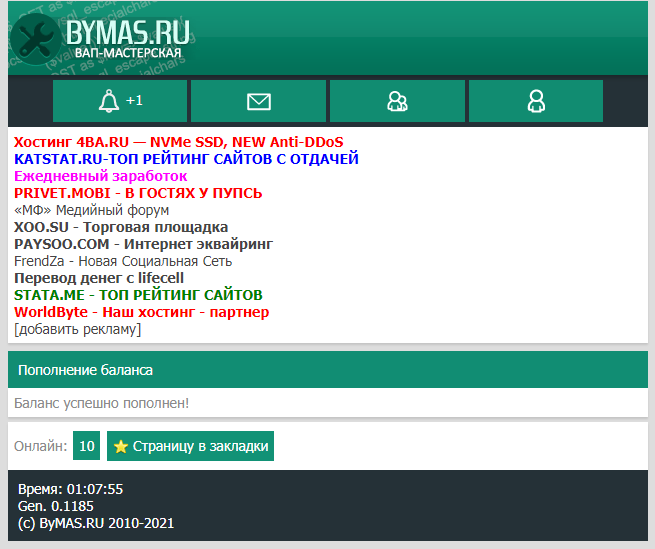Open «МФ» Медийный форум link
Screen dimensions: 655x549
tap(91, 210)
